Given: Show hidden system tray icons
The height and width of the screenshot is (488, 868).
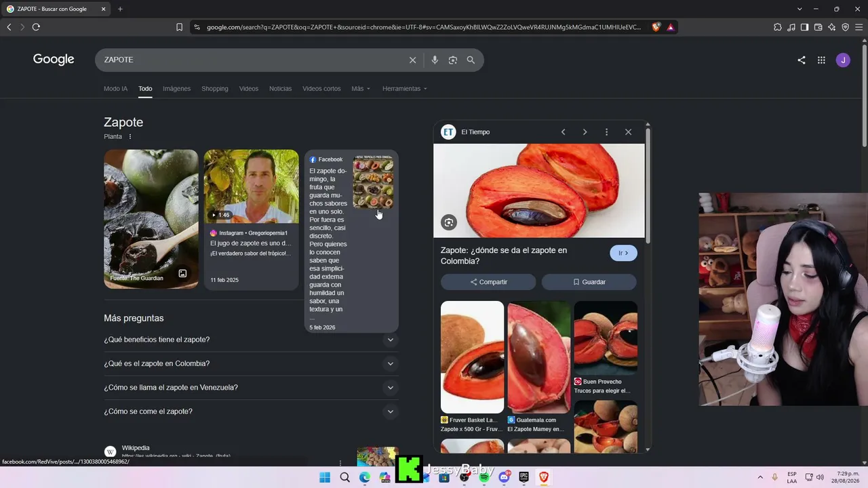Looking at the screenshot, I should (760, 477).
